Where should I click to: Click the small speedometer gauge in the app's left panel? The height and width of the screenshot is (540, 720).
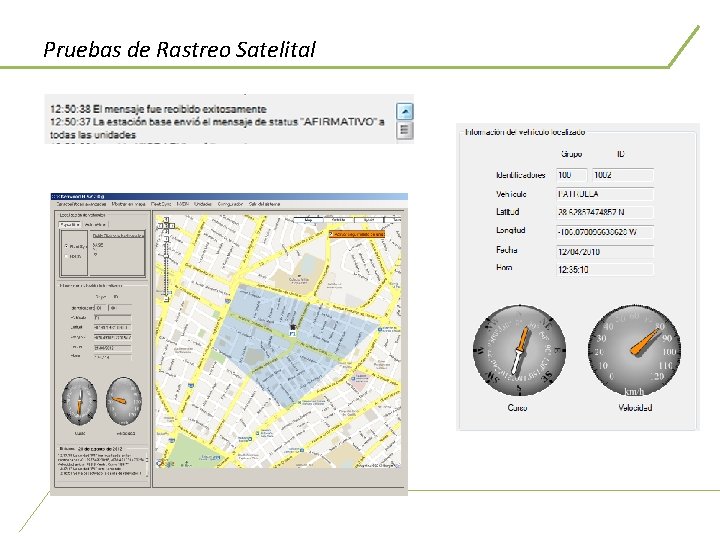[124, 401]
